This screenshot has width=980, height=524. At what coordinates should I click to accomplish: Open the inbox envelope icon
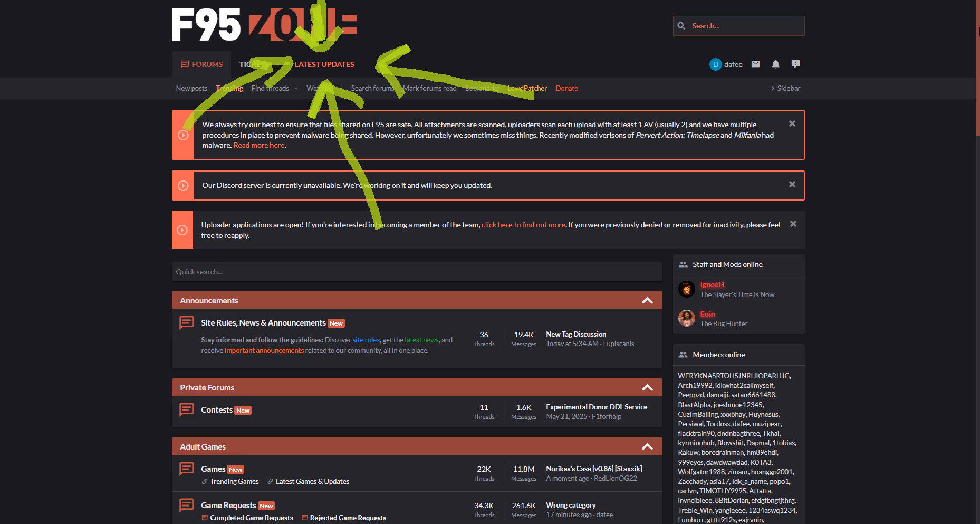pos(755,64)
